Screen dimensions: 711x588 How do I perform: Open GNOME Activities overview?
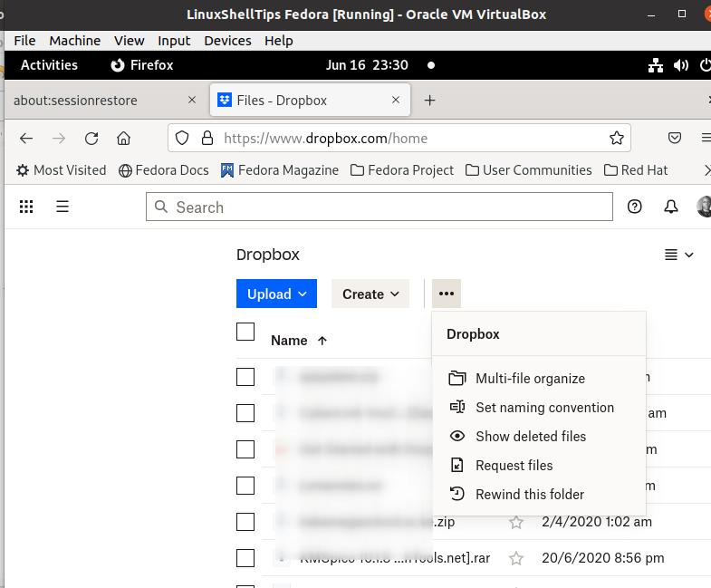point(49,65)
